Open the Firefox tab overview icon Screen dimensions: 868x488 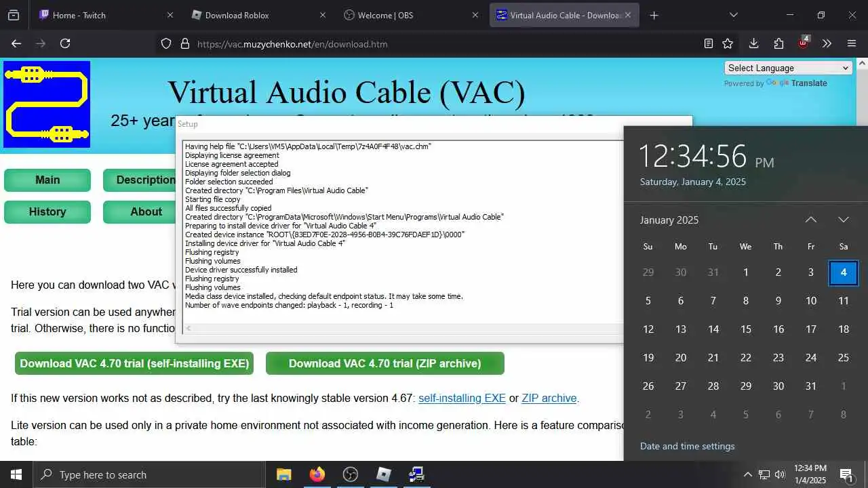(14, 15)
